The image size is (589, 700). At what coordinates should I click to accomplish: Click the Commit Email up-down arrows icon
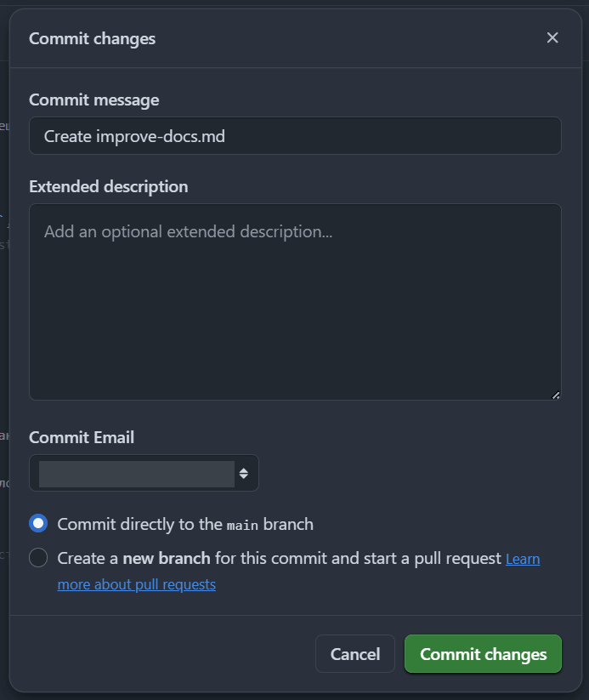pos(244,473)
